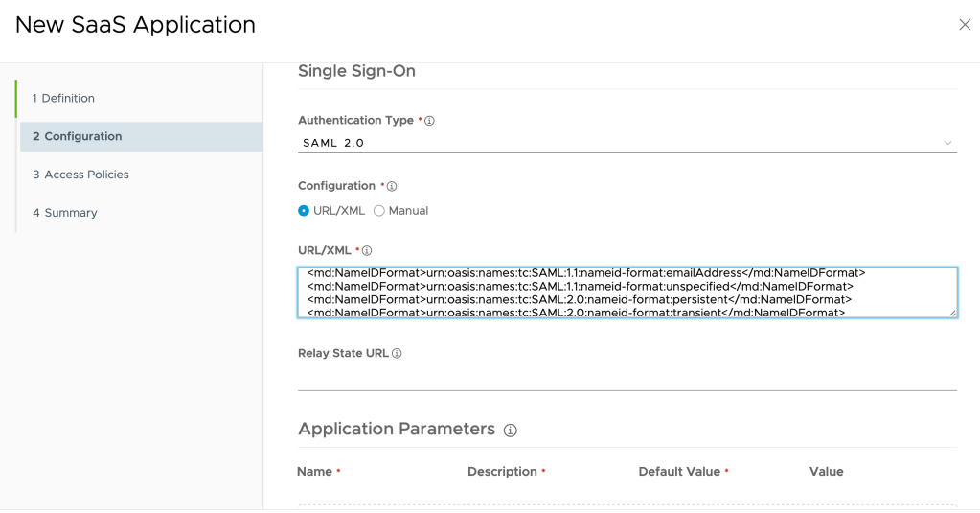Go to step 1 Definition

(63, 98)
